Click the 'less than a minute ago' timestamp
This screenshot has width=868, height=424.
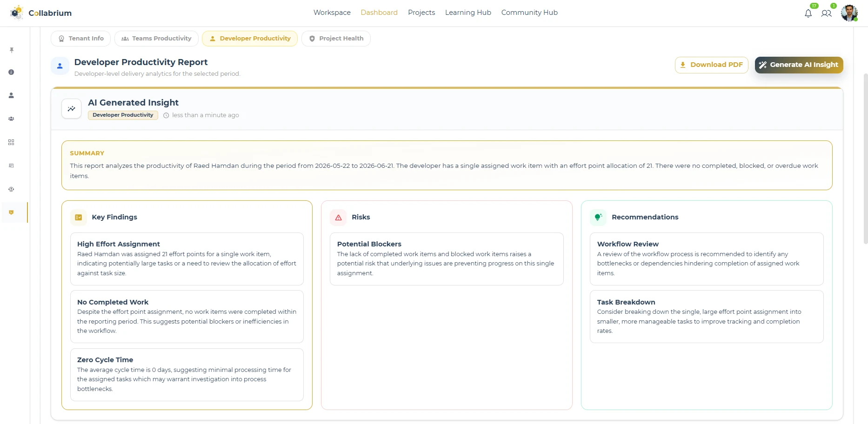[x=206, y=115]
